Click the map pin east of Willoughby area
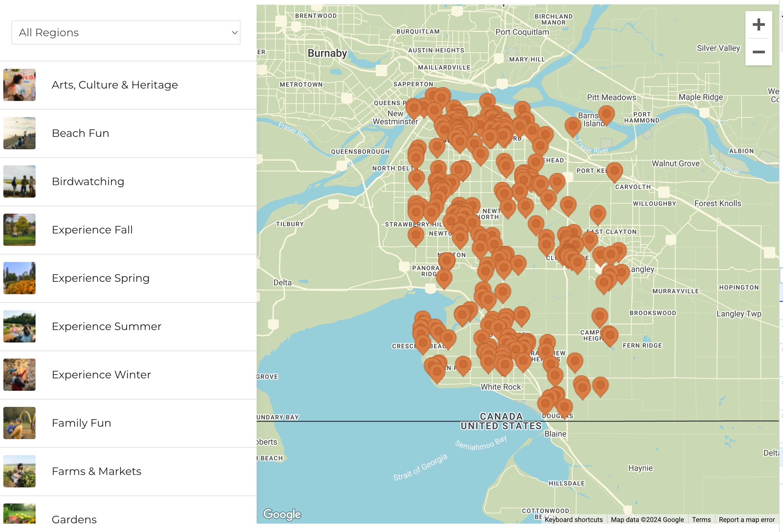783x532 pixels. point(597,214)
